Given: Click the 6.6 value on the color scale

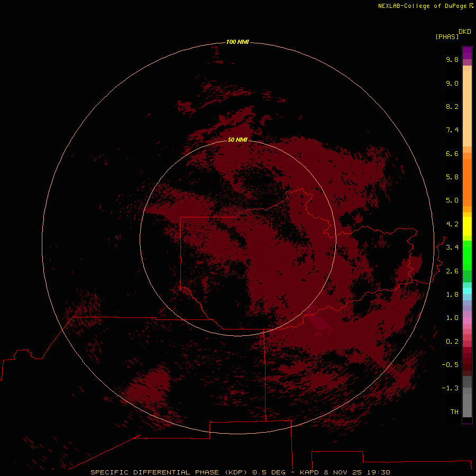Looking at the screenshot, I should click(452, 153).
